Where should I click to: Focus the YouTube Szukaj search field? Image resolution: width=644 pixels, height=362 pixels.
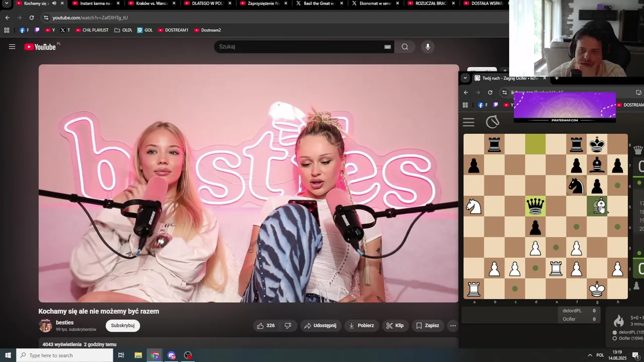[300, 47]
